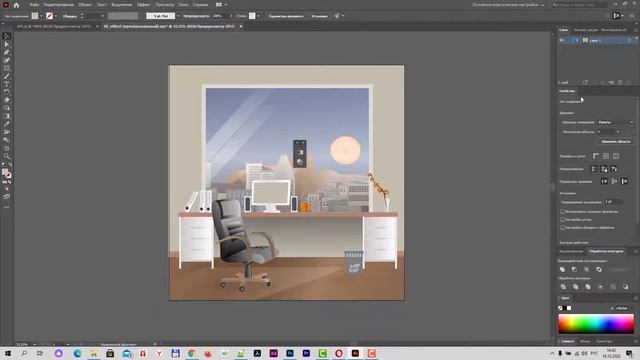Click the Параметры документа button

click(x=286, y=16)
